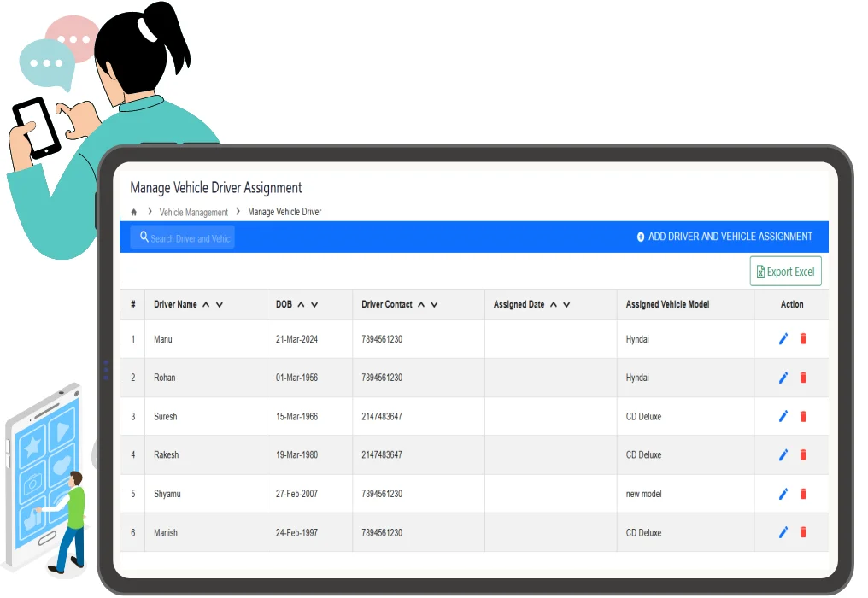The height and width of the screenshot is (598, 868).
Task: Select driver name Rakesh
Action: (166, 455)
